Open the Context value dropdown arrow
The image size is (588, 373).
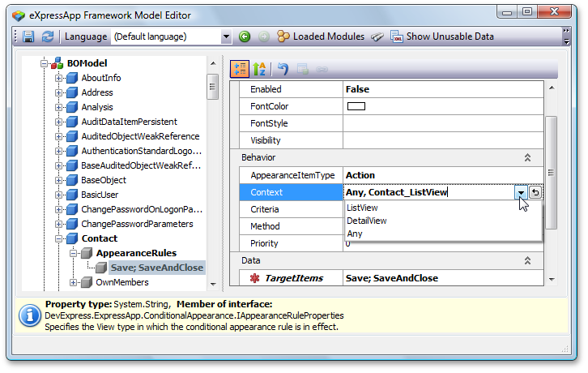[521, 193]
